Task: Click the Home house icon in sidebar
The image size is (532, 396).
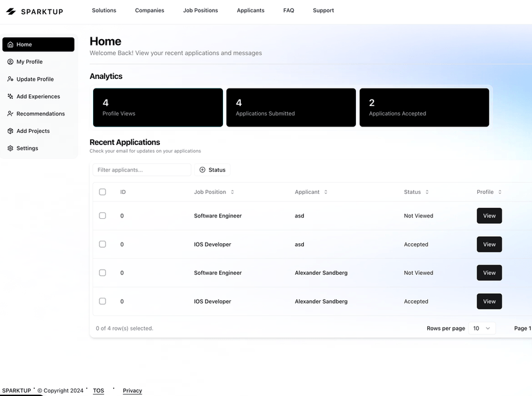Action: (x=10, y=44)
